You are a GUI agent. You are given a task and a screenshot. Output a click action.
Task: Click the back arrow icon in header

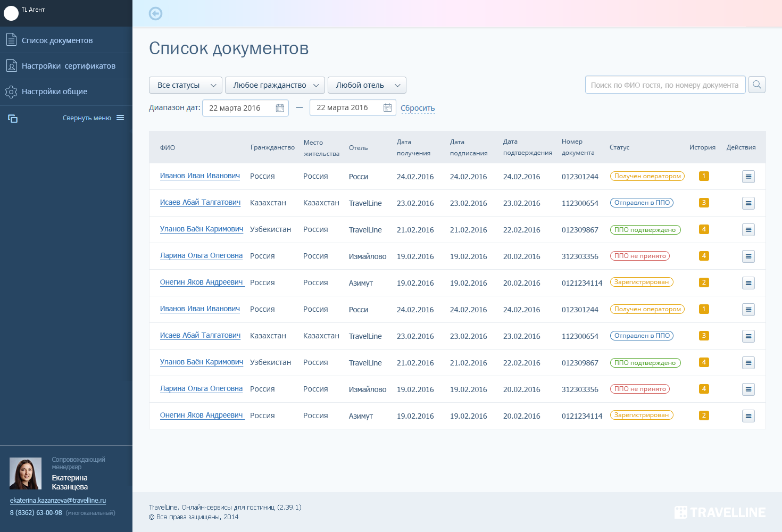(x=155, y=14)
